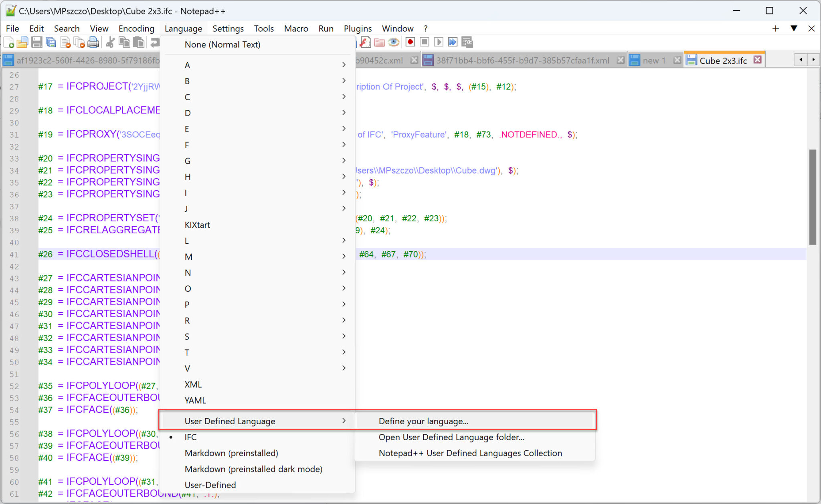Image resolution: width=821 pixels, height=504 pixels.
Task: Select the Cut icon on the toolbar
Action: click(109, 42)
